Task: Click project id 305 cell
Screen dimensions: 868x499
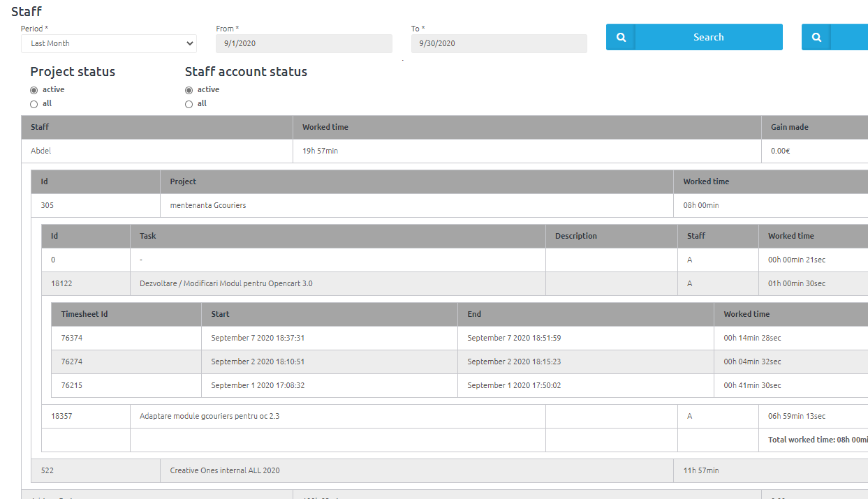Action: coord(96,205)
